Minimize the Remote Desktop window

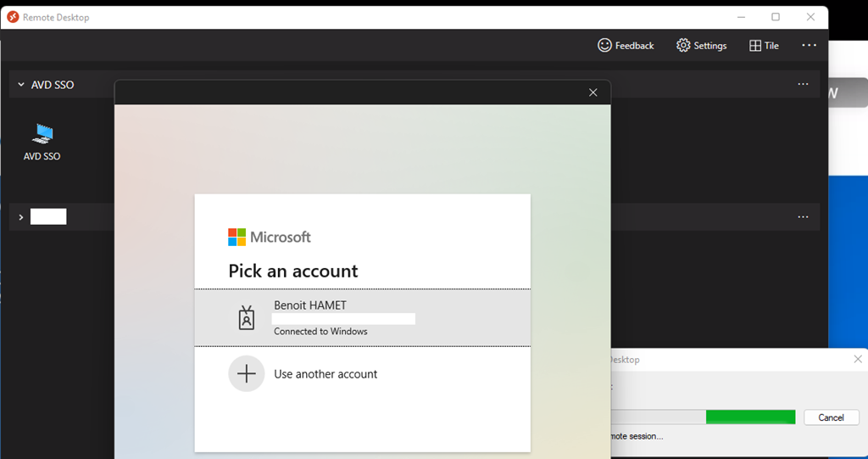(739, 17)
